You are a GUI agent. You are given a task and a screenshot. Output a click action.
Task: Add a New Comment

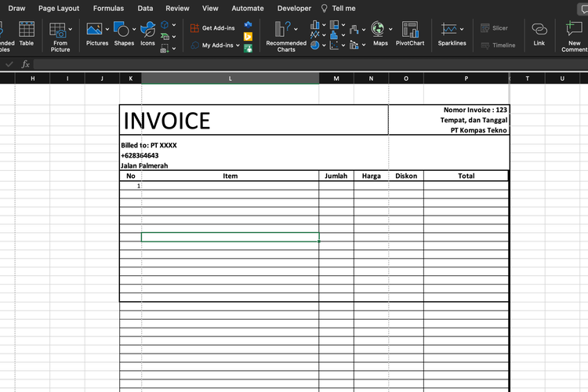click(574, 37)
